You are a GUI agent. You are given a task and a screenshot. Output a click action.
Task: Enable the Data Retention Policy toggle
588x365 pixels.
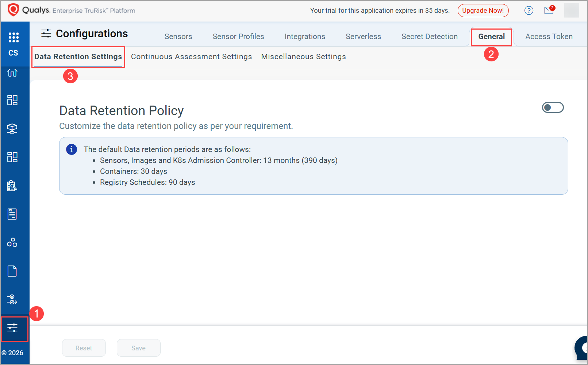553,107
